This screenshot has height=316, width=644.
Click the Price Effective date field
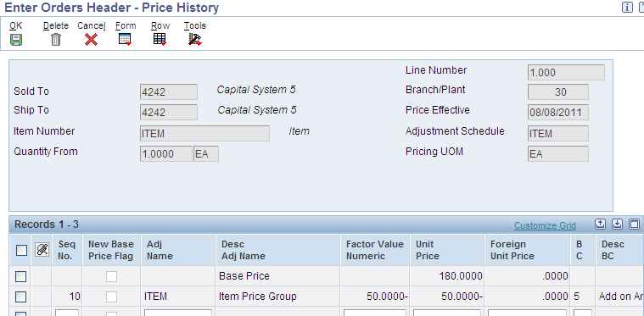(x=557, y=113)
